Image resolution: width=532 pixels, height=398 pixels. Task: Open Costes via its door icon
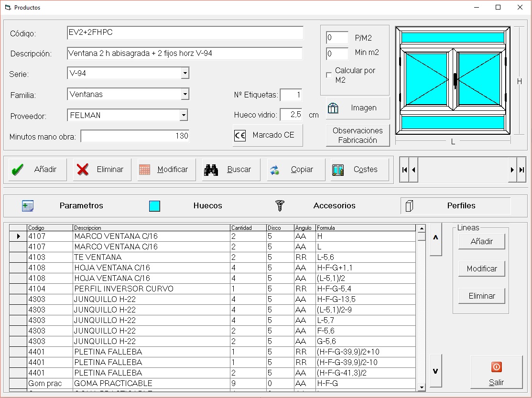[x=338, y=170]
